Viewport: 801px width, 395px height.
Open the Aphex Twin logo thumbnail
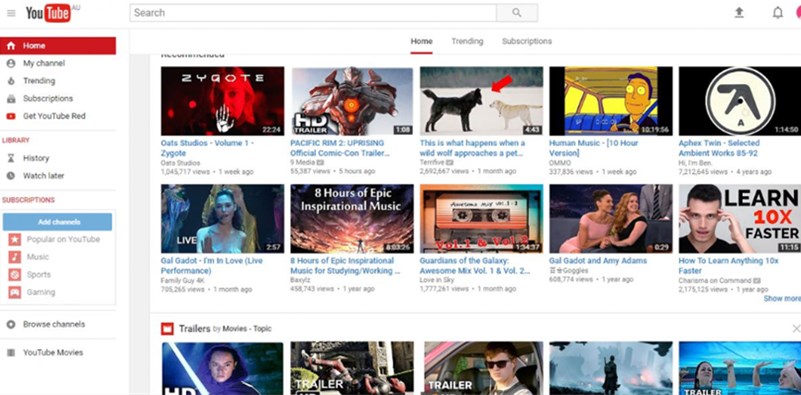740,101
